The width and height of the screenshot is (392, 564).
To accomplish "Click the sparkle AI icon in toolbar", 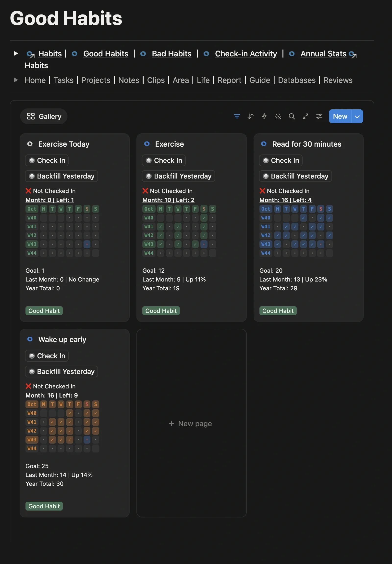I will coord(278,116).
